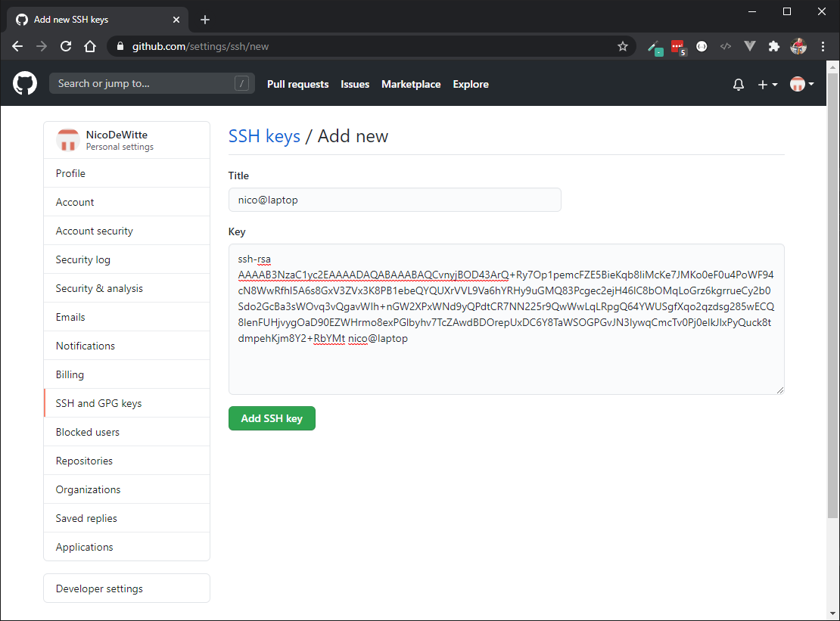Focus the Title field containing nico@laptop
Viewport: 840px width, 621px height.
pyautogui.click(x=395, y=200)
